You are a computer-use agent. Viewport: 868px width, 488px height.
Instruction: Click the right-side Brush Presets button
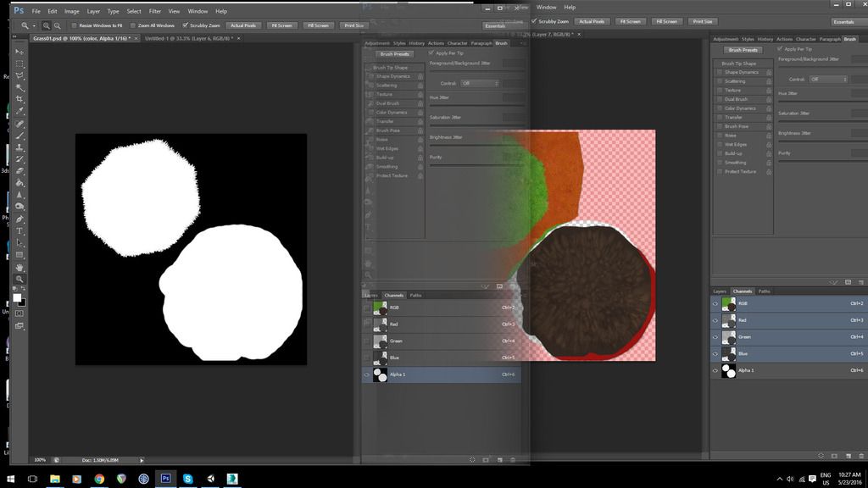point(743,50)
